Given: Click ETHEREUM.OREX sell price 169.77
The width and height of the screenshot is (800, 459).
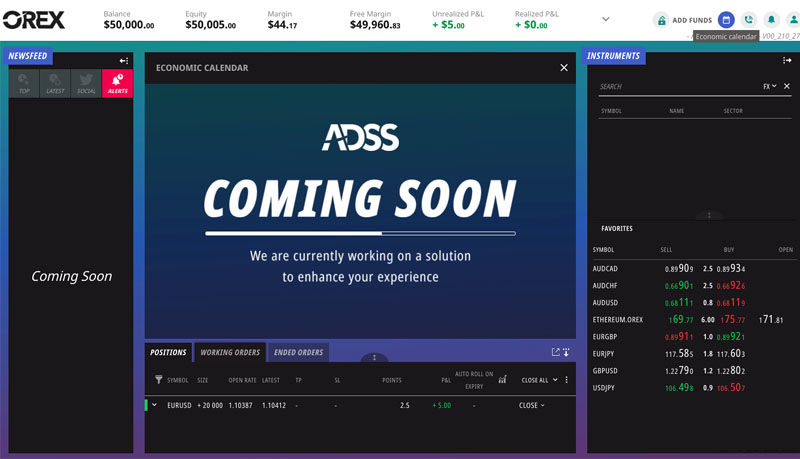Looking at the screenshot, I should (681, 319).
